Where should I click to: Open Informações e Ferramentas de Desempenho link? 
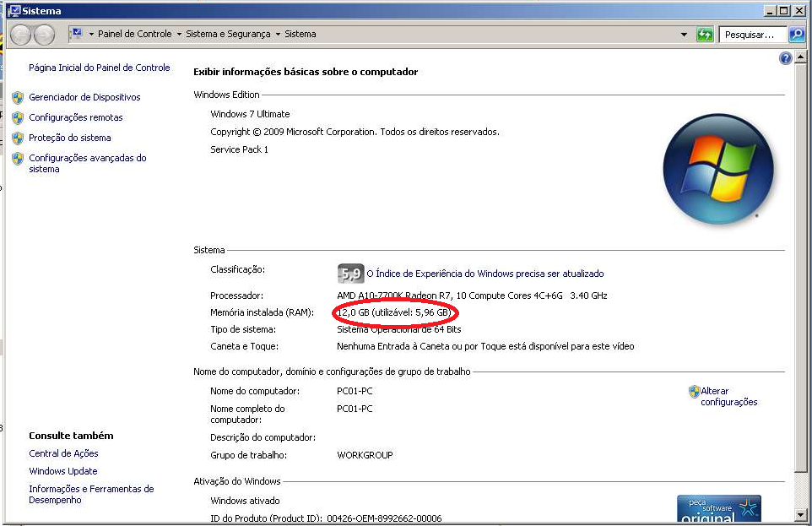pos(91,495)
